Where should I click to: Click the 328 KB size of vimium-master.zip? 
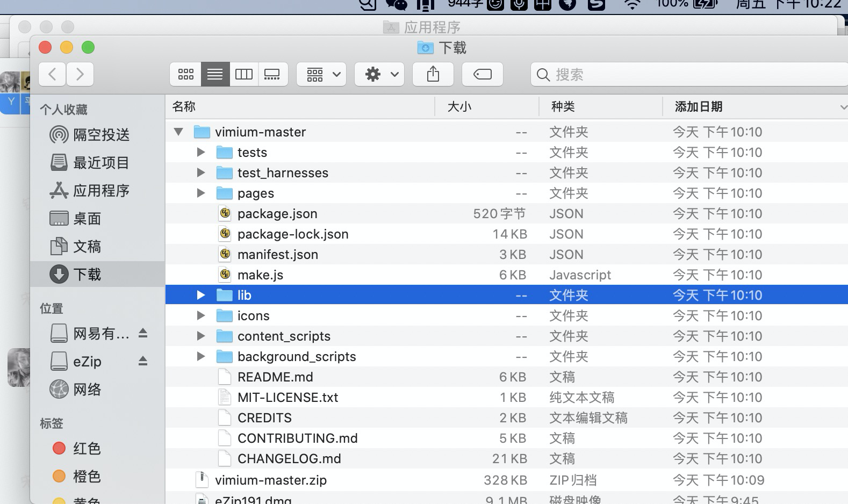505,480
